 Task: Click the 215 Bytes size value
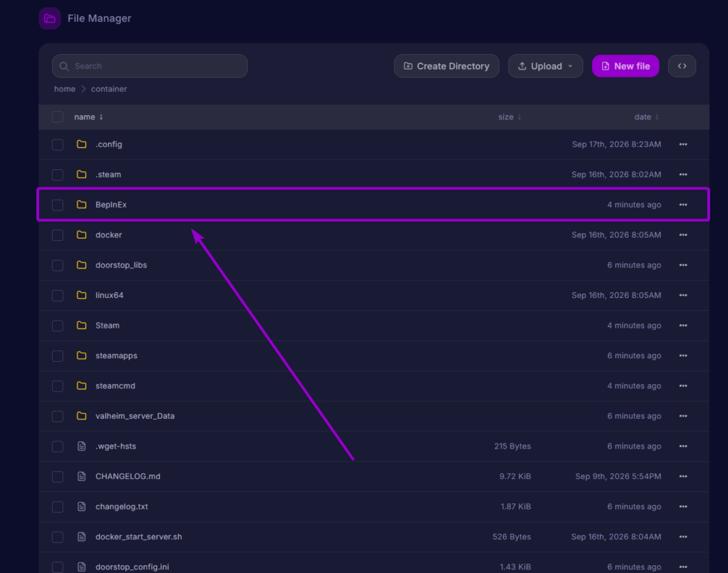coord(513,446)
